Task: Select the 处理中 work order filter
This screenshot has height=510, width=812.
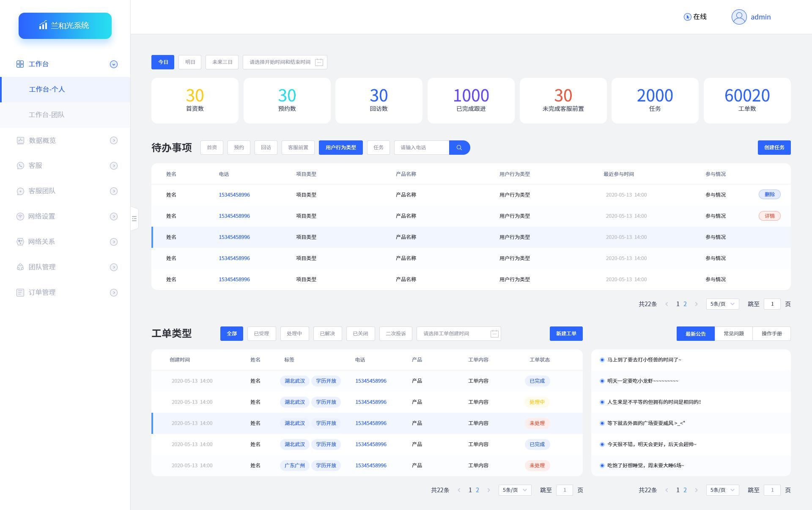Action: click(294, 334)
